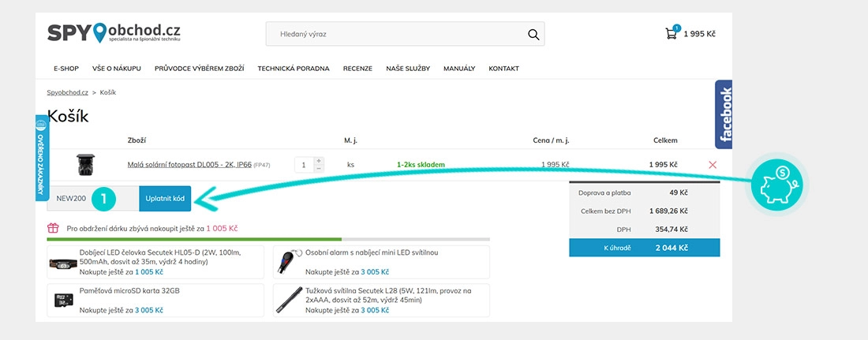Click the SPYobchod.cz logo
The image size is (868, 340).
[114, 32]
